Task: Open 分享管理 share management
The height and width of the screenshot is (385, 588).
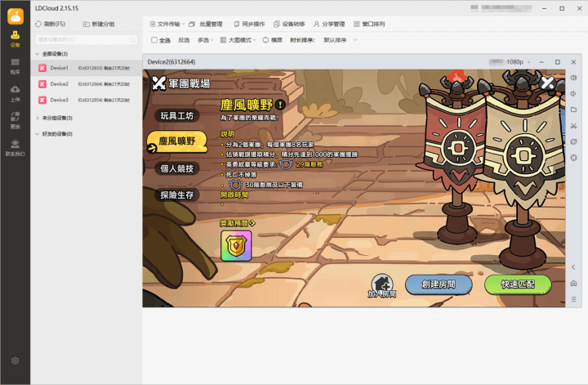Action: click(x=329, y=24)
